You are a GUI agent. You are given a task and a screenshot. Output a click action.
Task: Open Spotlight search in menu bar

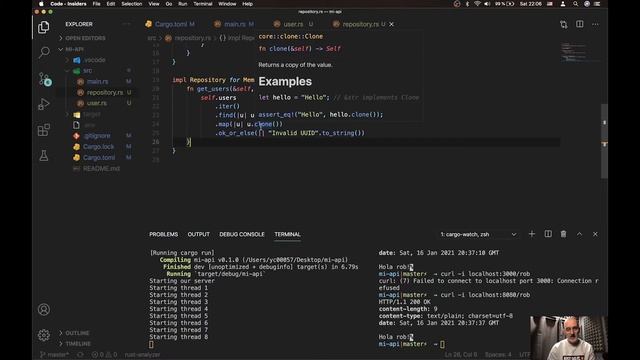(x=575, y=4)
